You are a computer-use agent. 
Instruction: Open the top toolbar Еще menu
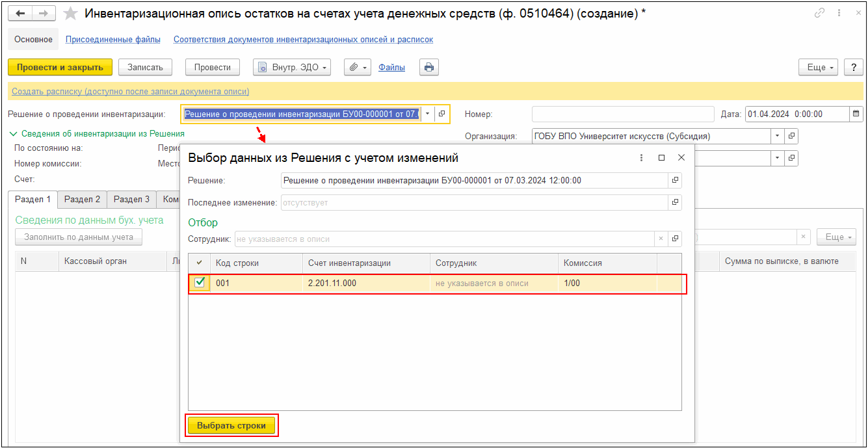[819, 67]
